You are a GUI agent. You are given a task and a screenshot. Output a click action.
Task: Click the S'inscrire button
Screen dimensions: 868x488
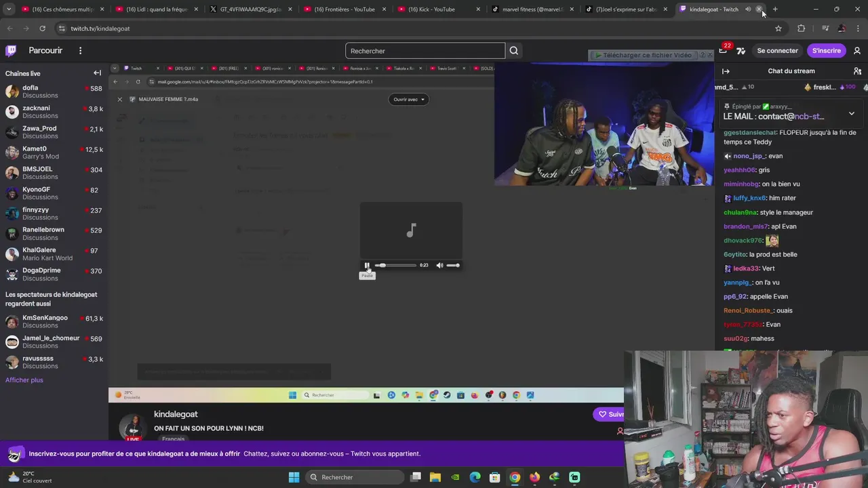pos(826,51)
